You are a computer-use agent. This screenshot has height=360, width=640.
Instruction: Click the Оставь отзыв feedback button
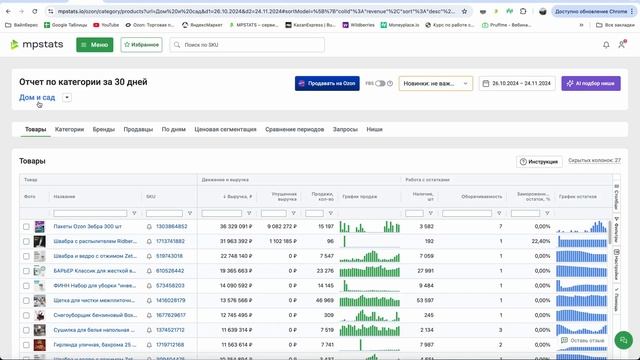(582, 340)
